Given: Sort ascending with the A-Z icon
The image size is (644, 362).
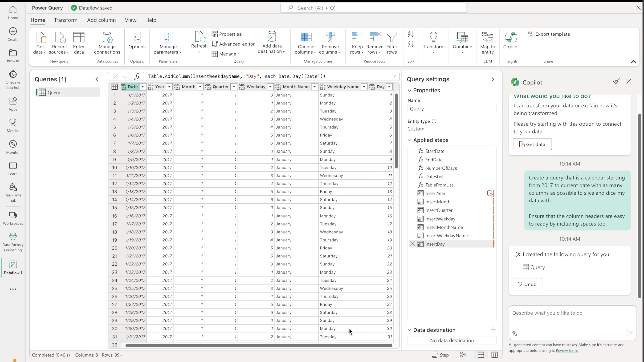Looking at the screenshot, I should [x=411, y=34].
